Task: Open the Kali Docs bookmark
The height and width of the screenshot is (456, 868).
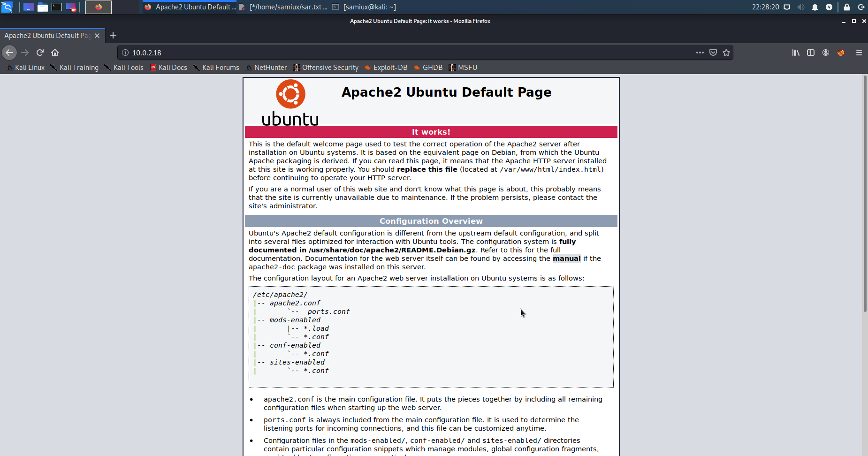Action: pyautogui.click(x=168, y=68)
